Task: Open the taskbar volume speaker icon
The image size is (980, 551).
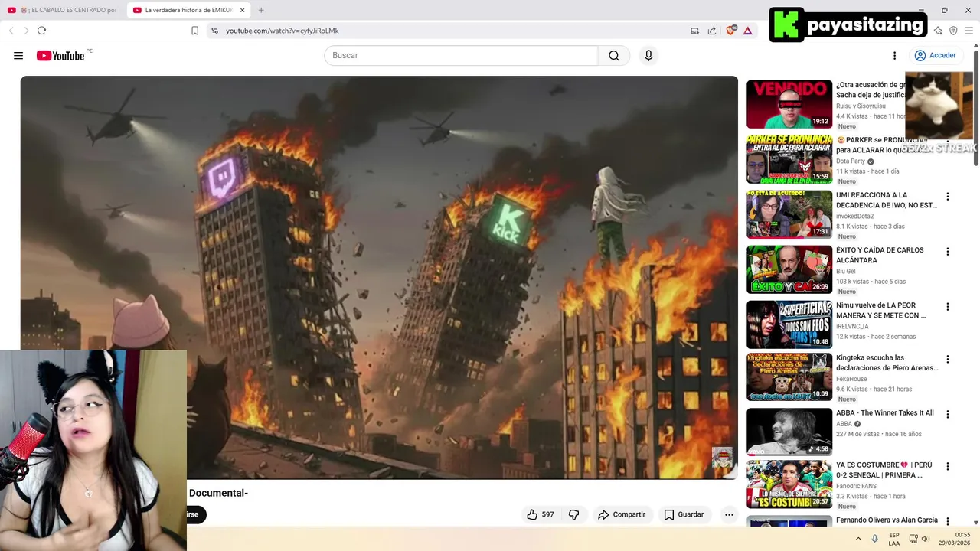Action: pyautogui.click(x=925, y=539)
